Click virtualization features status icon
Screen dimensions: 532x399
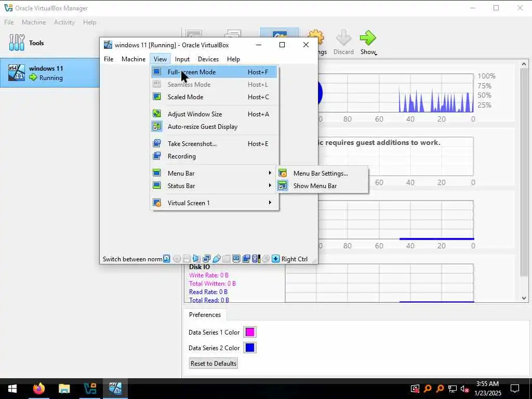coord(256,259)
